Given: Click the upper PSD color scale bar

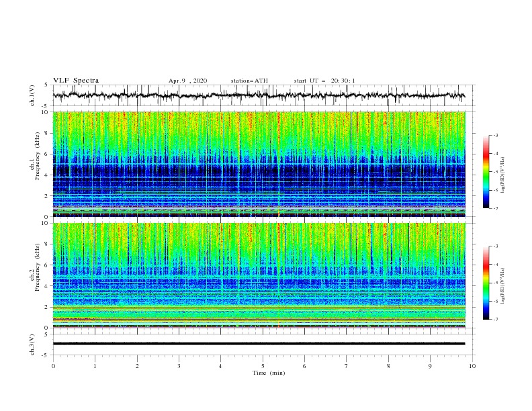Looking at the screenshot, I should (486, 171).
